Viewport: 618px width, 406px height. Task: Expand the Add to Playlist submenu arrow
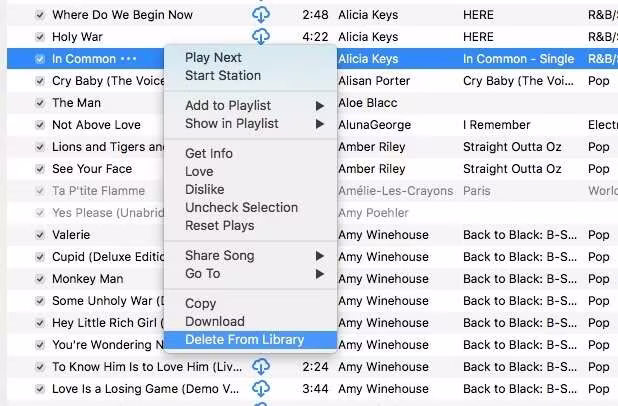pyautogui.click(x=320, y=106)
